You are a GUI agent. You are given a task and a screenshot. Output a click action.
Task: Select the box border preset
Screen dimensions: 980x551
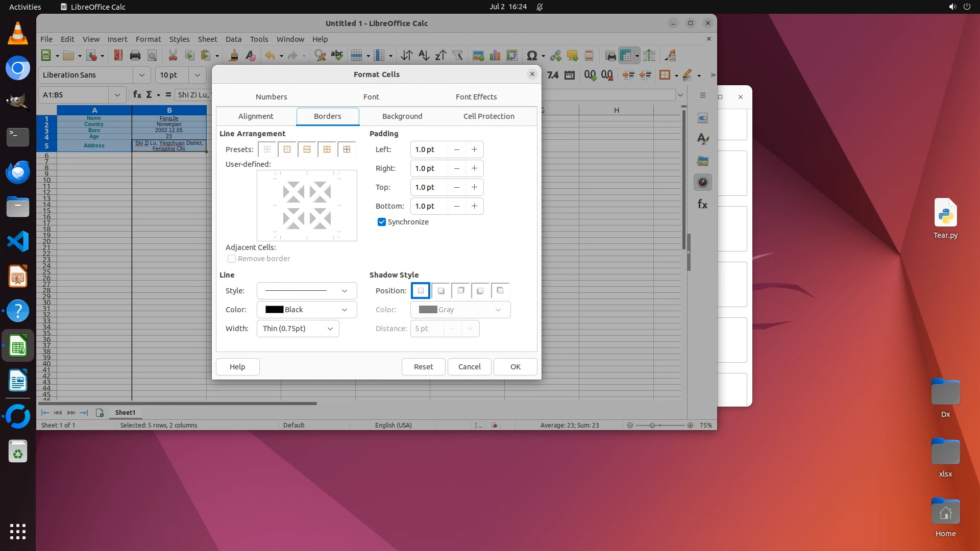[x=287, y=149]
